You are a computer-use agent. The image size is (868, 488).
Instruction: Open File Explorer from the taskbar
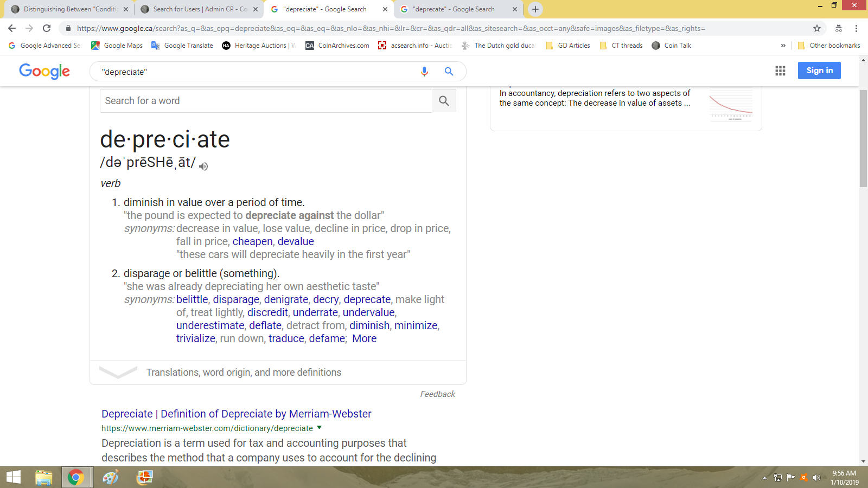click(43, 477)
